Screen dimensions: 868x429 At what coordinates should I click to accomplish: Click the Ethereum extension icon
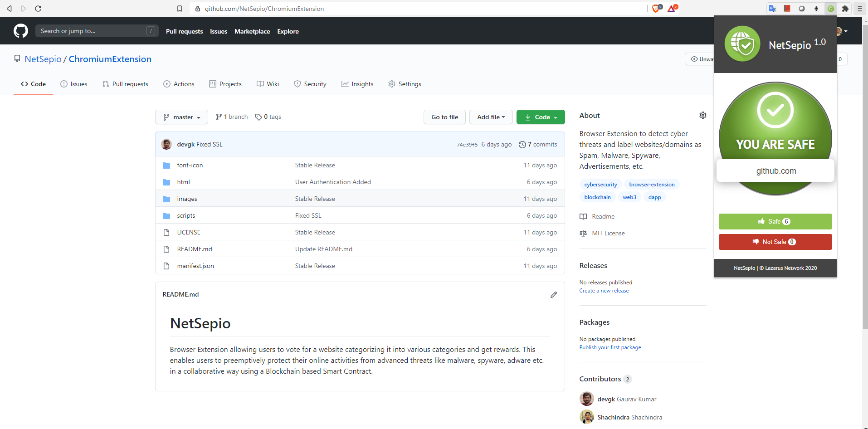(816, 9)
